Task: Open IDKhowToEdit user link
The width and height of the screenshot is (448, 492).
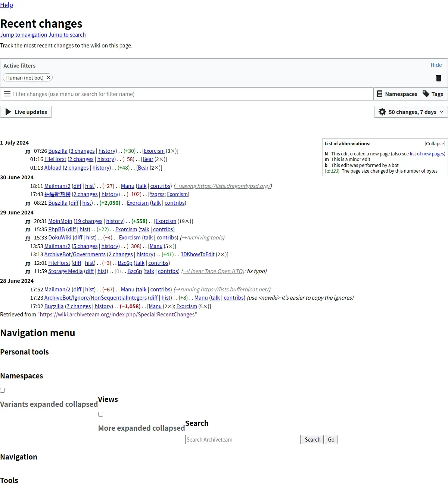Action: point(198,254)
